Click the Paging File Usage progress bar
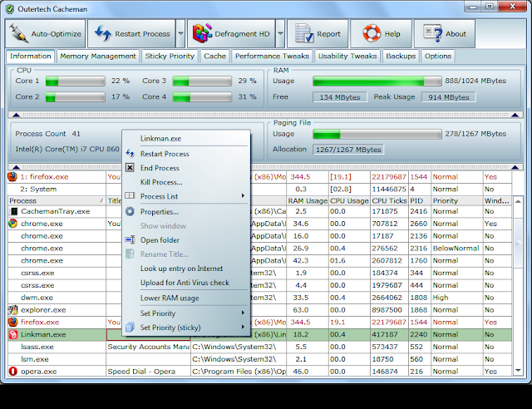 tap(377, 134)
